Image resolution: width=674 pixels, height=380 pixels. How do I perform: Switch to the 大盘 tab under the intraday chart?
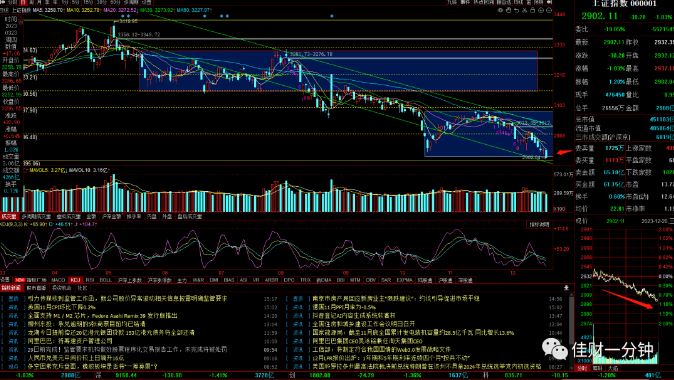coord(612,368)
